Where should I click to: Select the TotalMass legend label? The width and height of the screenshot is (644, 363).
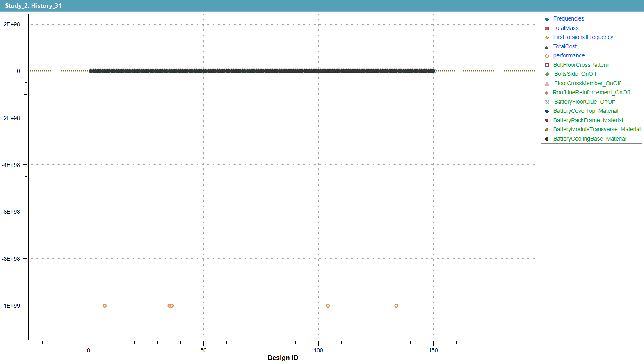566,28
